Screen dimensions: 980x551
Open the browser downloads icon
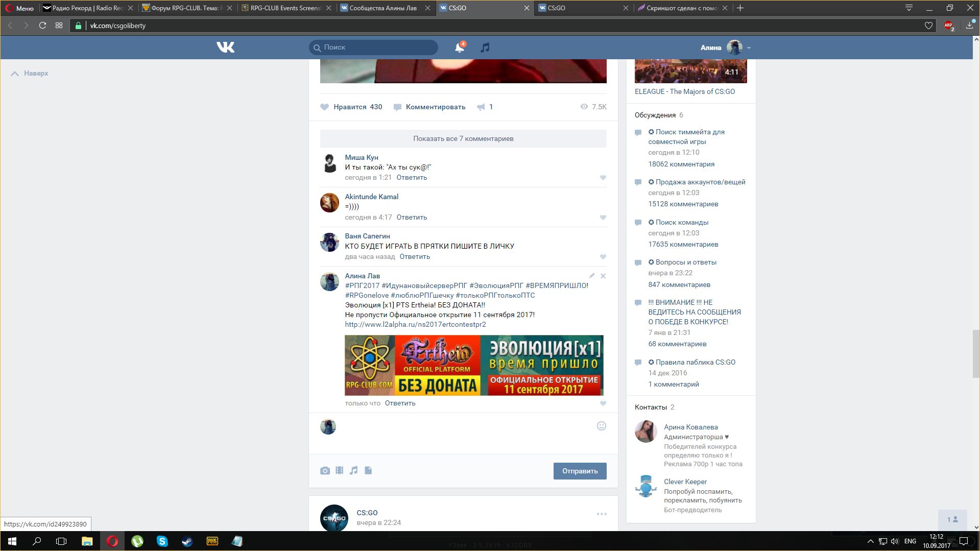tap(969, 26)
